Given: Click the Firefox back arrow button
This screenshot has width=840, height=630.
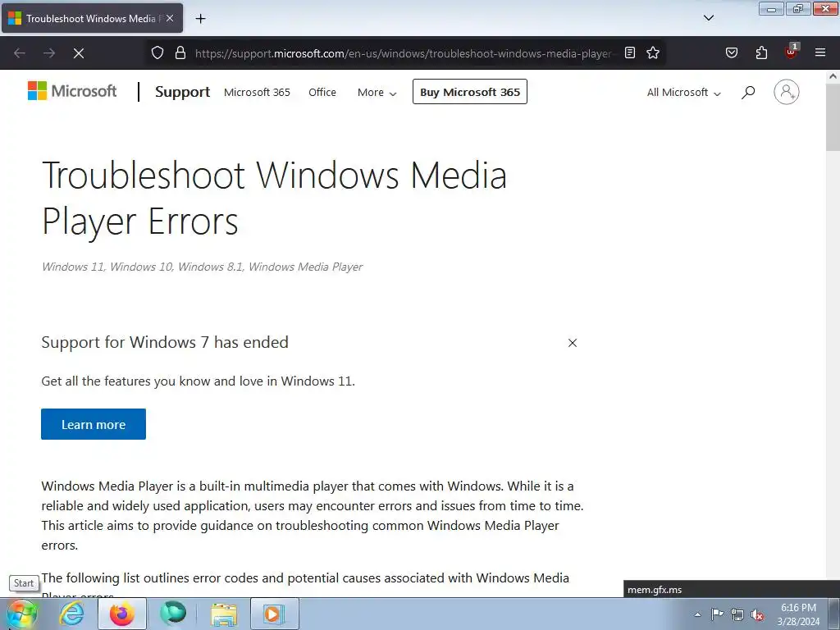Looking at the screenshot, I should pyautogui.click(x=20, y=53).
